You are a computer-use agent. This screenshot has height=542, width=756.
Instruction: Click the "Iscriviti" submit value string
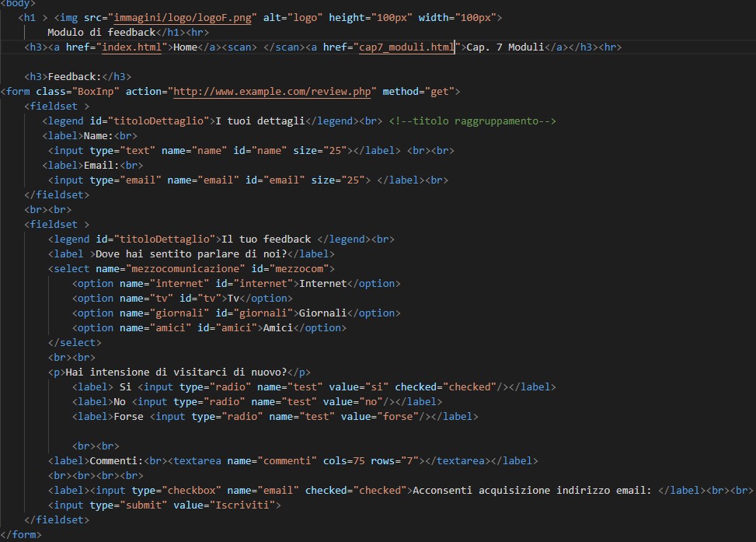click(245, 505)
